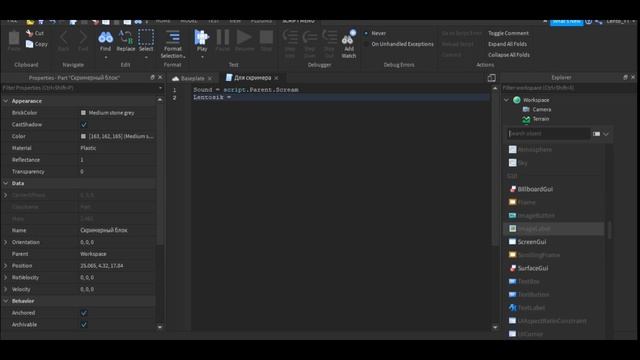Choose Frame from the insert list
Viewport: 640px width, 360px height.
pos(526,202)
